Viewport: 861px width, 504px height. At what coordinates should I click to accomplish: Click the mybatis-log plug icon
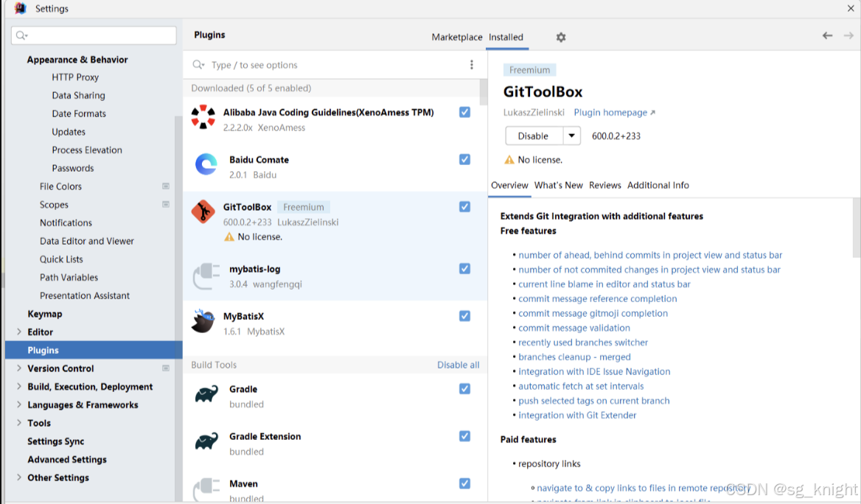coord(206,276)
